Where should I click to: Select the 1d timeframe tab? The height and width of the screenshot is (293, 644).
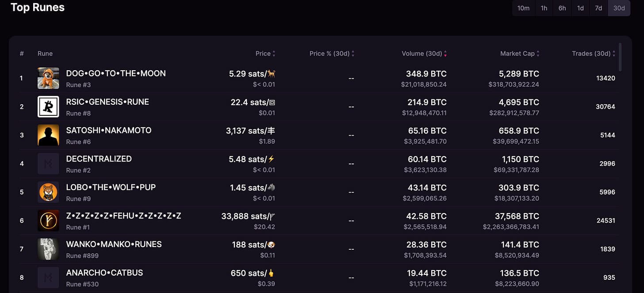580,8
